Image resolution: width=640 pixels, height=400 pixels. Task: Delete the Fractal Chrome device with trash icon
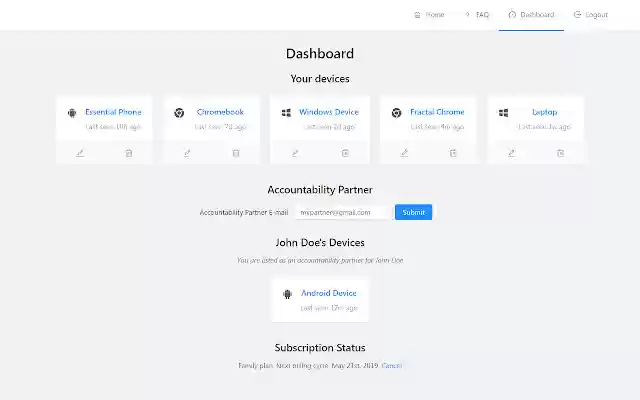pos(453,153)
